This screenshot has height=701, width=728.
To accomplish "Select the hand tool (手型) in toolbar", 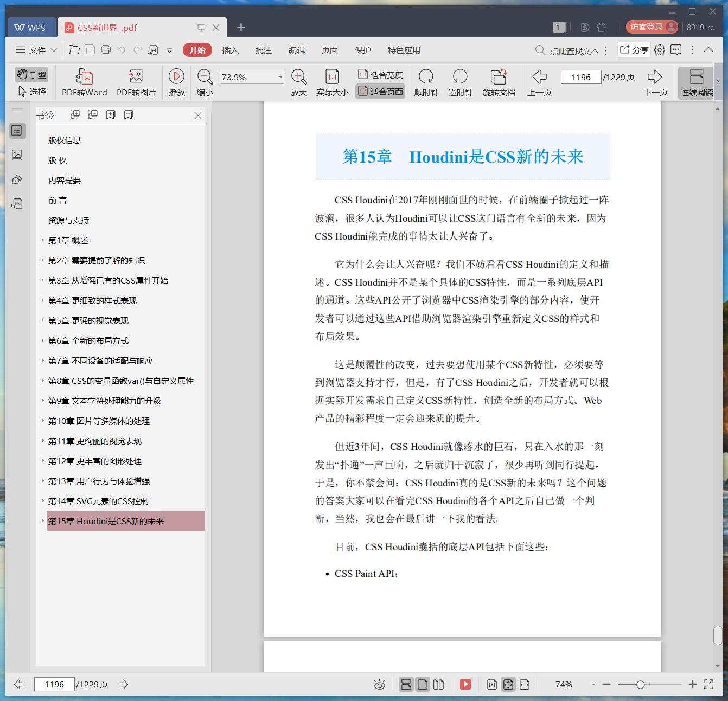I will 31,74.
